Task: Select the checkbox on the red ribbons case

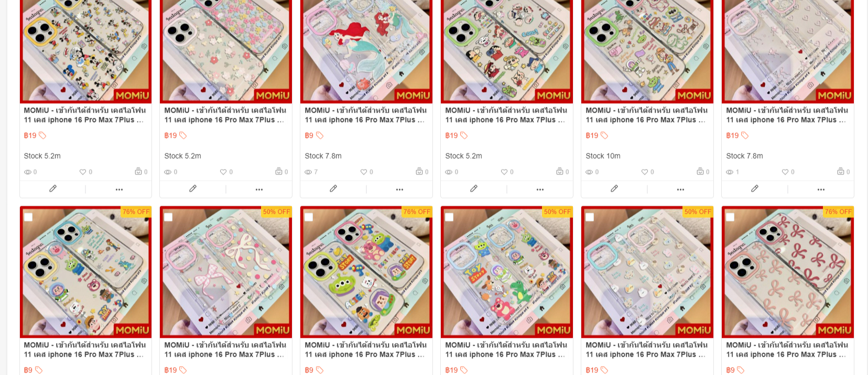Action: click(730, 217)
